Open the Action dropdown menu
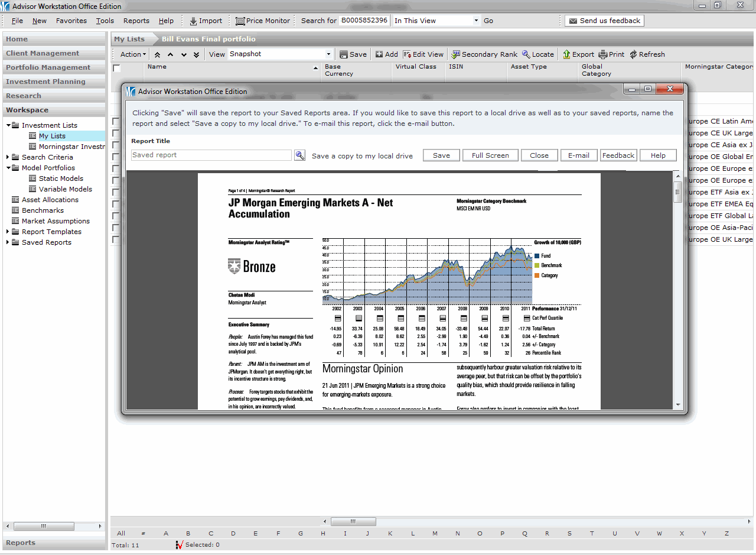 pyautogui.click(x=133, y=54)
